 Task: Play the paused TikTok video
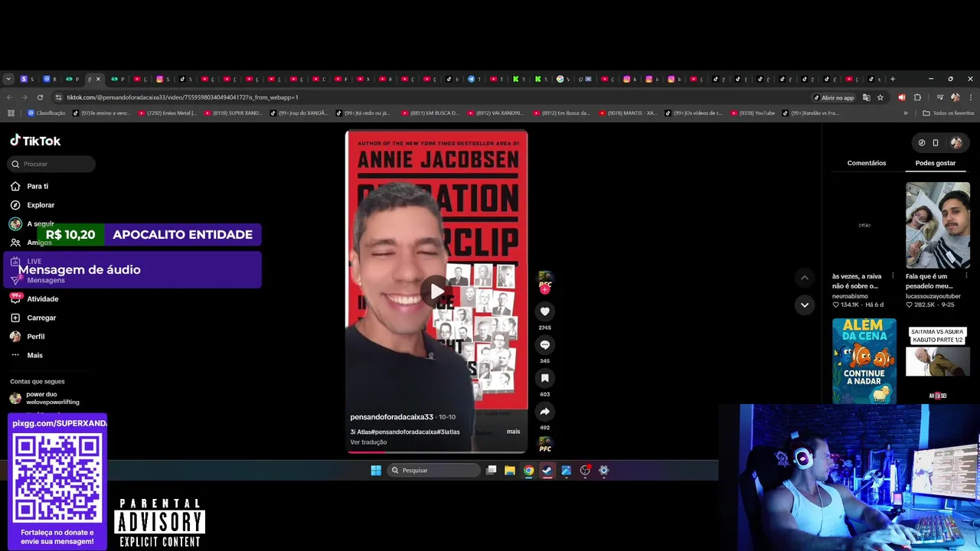pos(436,291)
